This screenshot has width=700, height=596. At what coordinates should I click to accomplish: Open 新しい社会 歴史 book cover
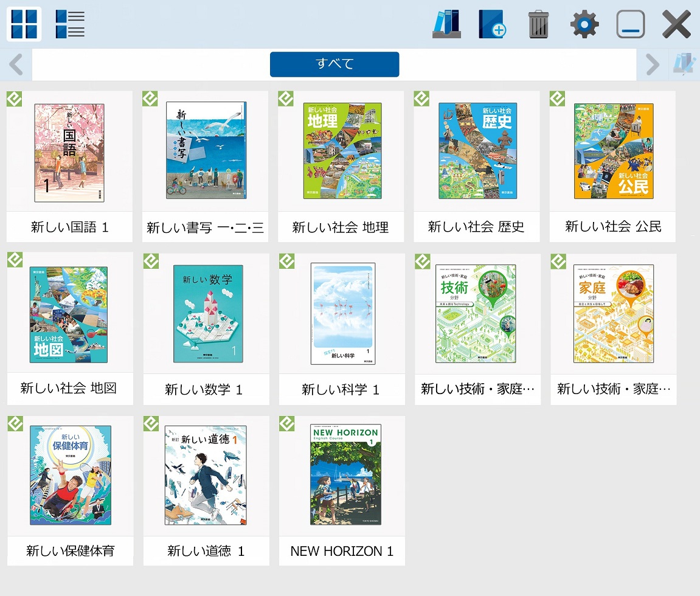click(477, 150)
